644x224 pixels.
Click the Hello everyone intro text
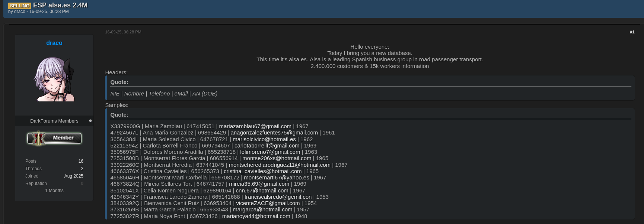[369, 47]
